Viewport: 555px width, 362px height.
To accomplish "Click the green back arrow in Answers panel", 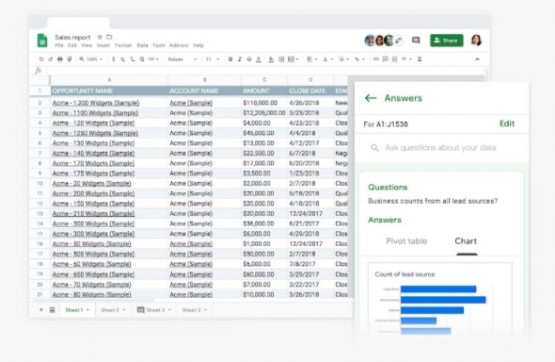I will pos(370,98).
